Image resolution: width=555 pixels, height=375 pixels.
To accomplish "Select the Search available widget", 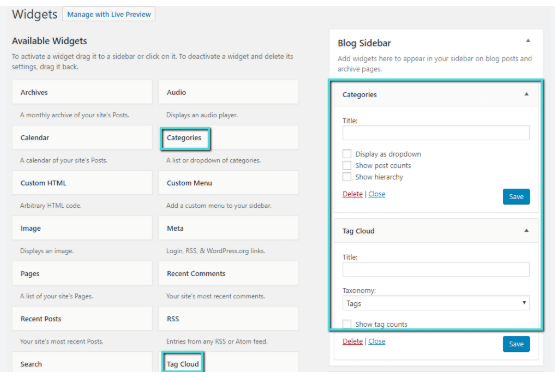I will [82, 363].
